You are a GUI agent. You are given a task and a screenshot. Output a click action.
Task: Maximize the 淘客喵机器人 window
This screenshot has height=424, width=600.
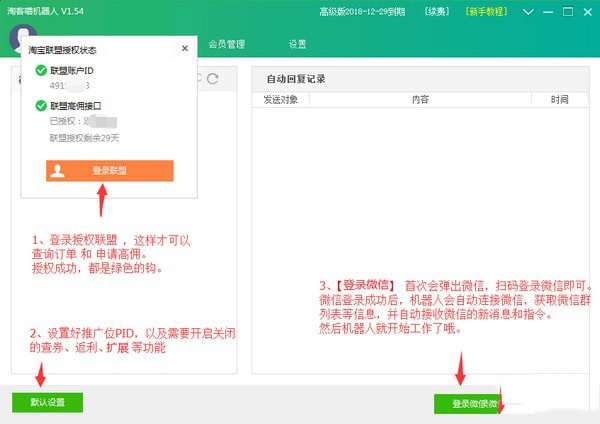(568, 12)
